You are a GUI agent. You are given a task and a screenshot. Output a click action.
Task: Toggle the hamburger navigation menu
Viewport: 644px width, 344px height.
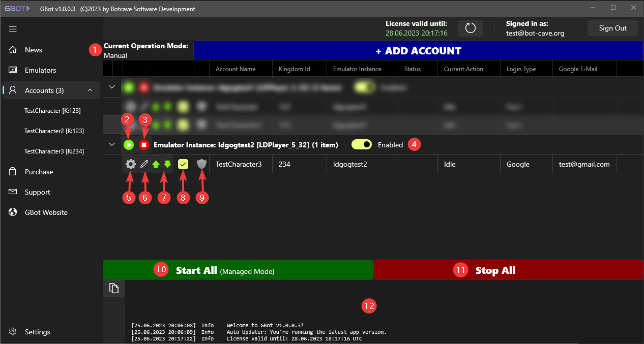click(x=13, y=29)
